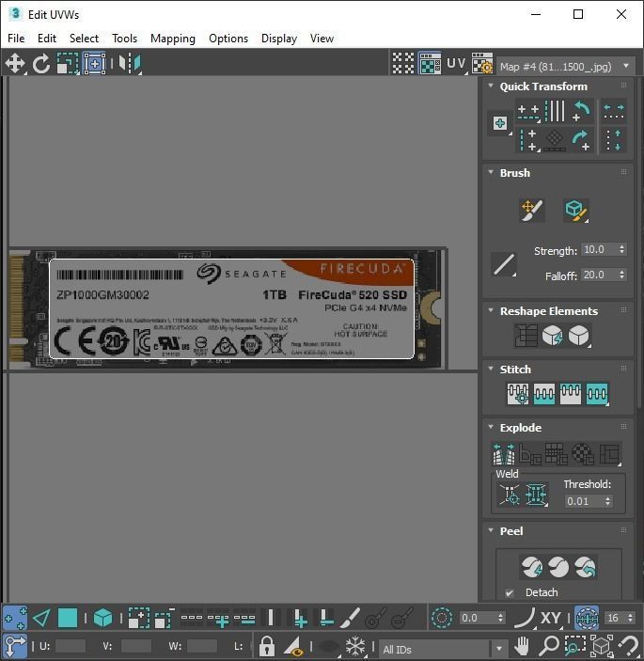Open the Edit menu

(47, 39)
